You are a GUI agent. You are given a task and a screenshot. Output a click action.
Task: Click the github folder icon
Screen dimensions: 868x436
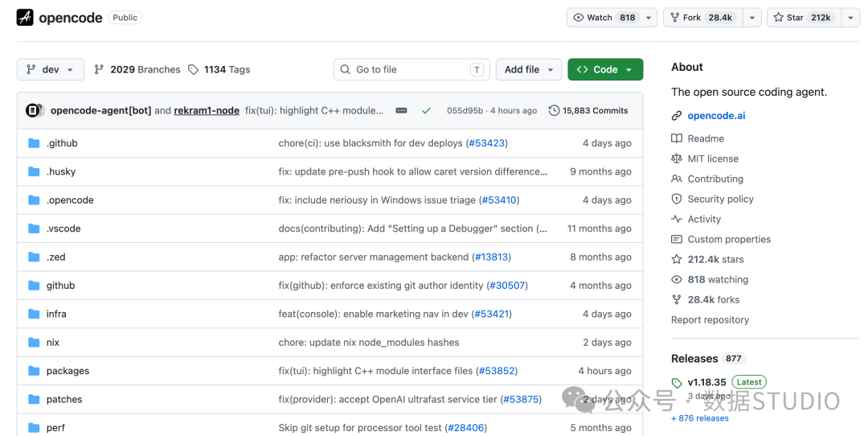tap(34, 286)
